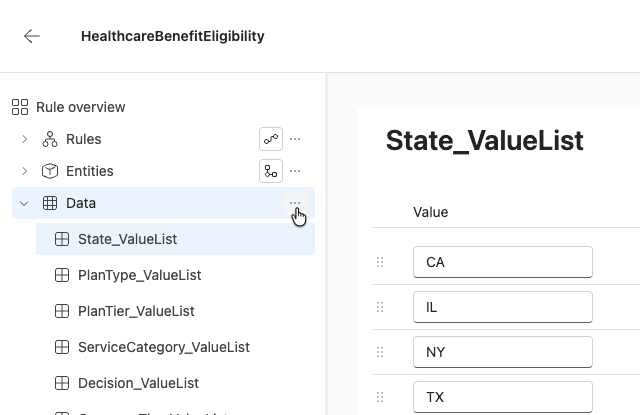Viewport: 640px width, 415px height.
Task: Click the table icon next to PlanTier_ValueList
Action: coord(62,311)
